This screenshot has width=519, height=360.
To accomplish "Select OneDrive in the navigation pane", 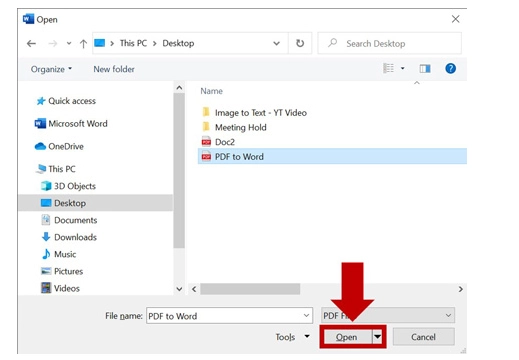I will click(59, 146).
